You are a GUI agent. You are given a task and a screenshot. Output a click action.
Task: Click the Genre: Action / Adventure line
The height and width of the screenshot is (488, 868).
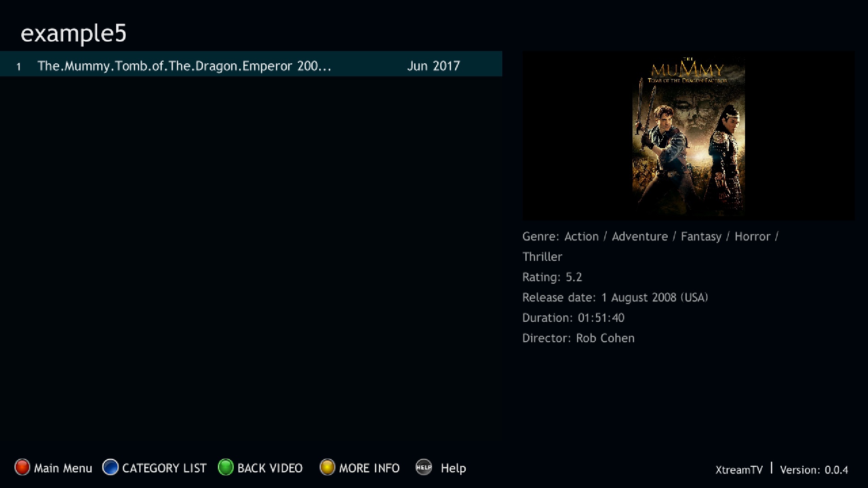[x=650, y=237]
